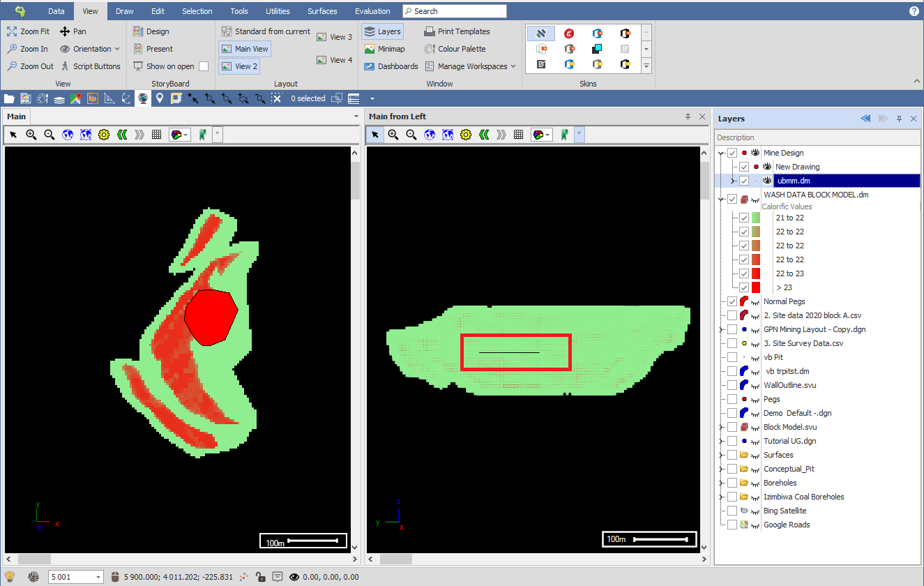The image size is (924, 586).
Task: Click the grid icon in Main from Left toolbar
Action: click(x=518, y=135)
